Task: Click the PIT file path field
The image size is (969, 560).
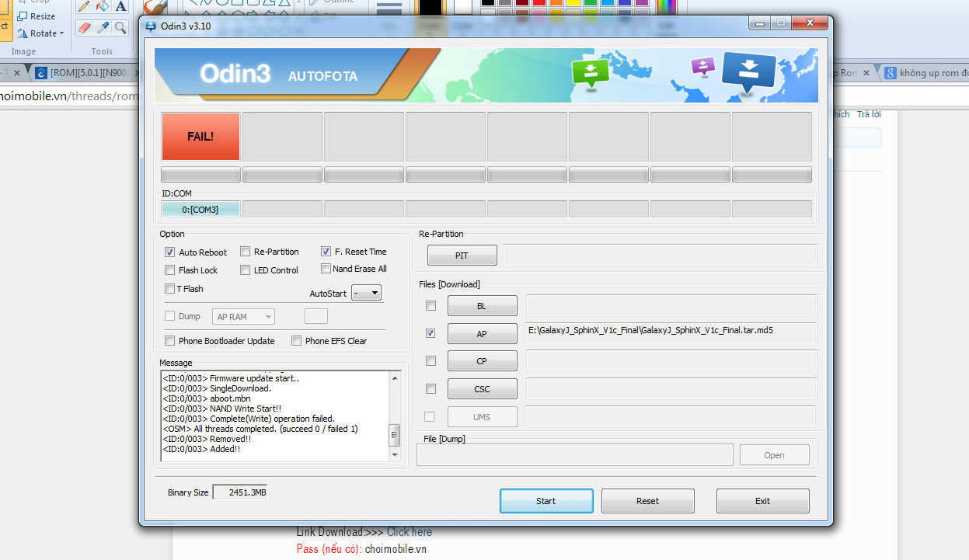Action: click(x=660, y=255)
